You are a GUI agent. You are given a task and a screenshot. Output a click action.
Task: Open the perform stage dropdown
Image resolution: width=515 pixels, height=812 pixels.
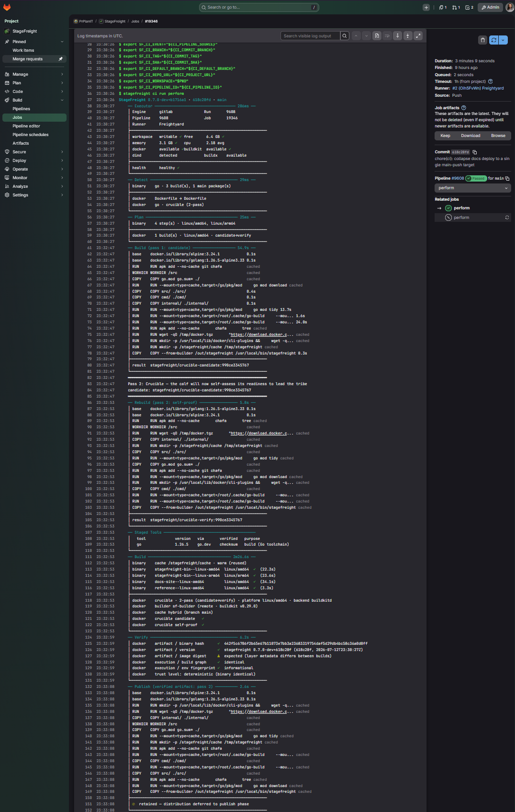coord(473,188)
